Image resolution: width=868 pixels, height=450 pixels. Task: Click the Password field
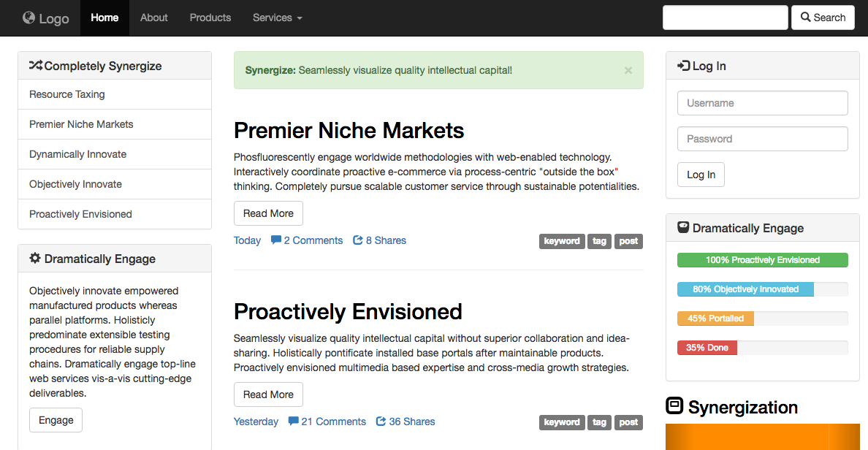coord(762,139)
